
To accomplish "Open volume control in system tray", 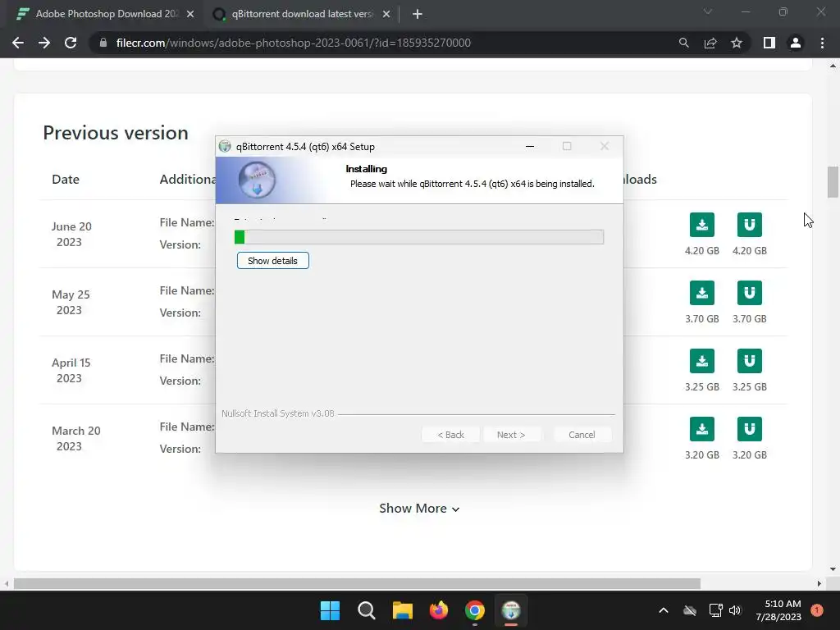I will point(735,610).
